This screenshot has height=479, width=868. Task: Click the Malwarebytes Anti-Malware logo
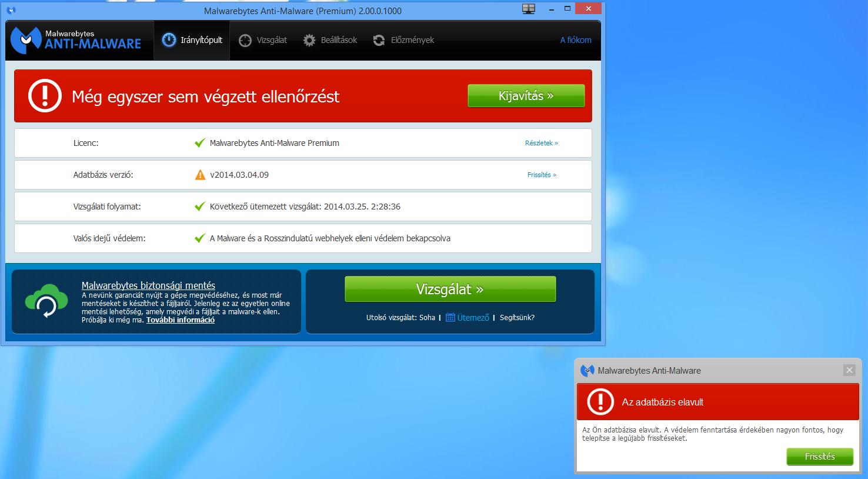coord(76,39)
